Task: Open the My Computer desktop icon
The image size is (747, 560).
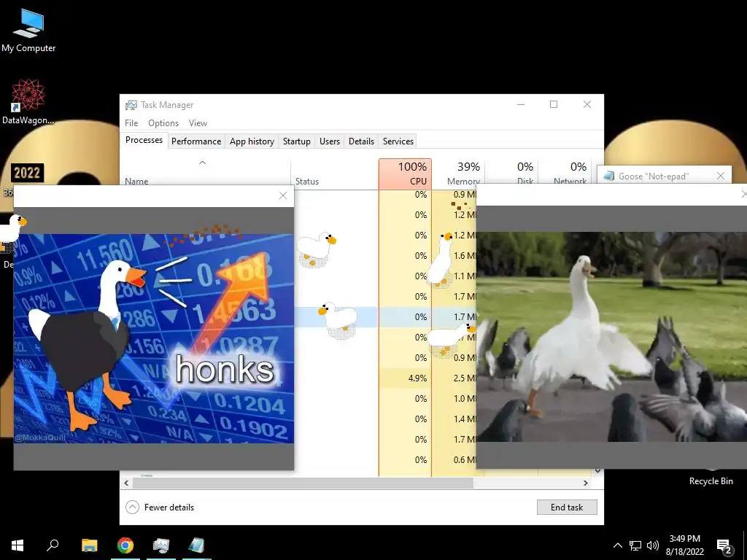Action: click(28, 30)
